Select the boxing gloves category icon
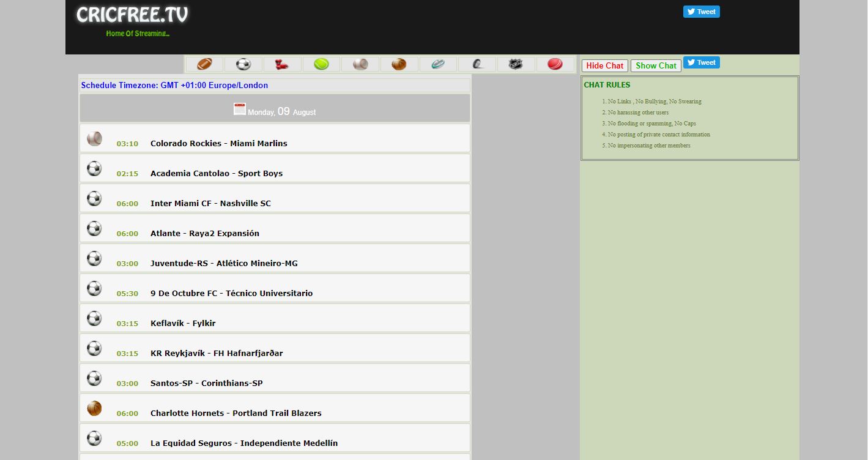 pos(283,64)
